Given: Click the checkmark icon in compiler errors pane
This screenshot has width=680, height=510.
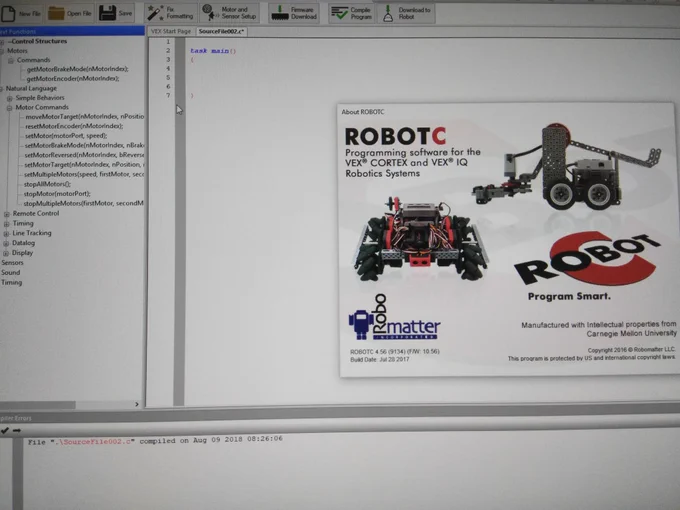Looking at the screenshot, I should click(x=5, y=430).
